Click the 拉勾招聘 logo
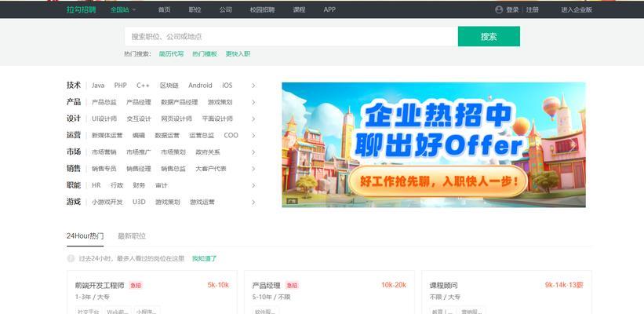This screenshot has width=644, height=314. (x=81, y=9)
